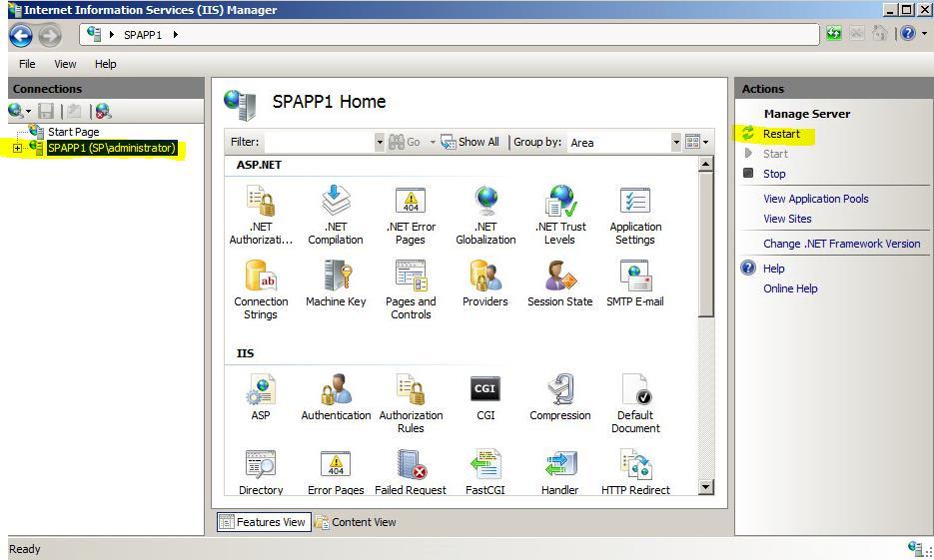Image resolution: width=934 pixels, height=560 pixels.
Task: Open IIS Error Pages feature
Action: 336,471
